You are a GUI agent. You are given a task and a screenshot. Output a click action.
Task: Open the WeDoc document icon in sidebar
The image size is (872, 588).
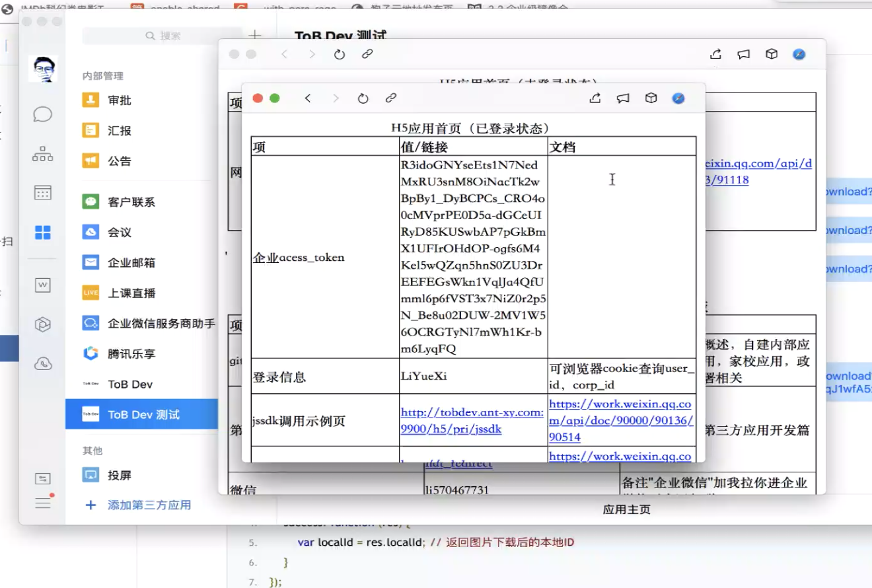43,285
